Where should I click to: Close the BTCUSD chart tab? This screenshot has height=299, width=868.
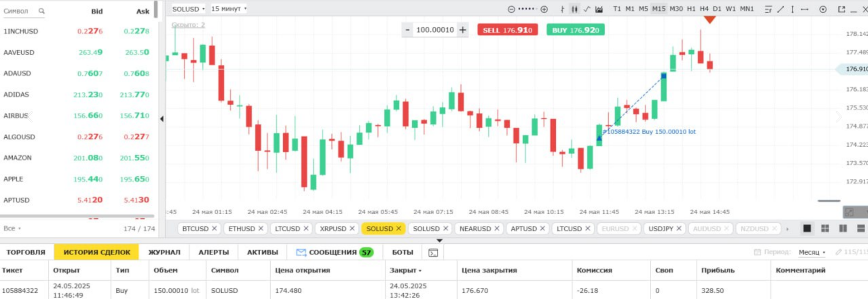click(x=215, y=228)
